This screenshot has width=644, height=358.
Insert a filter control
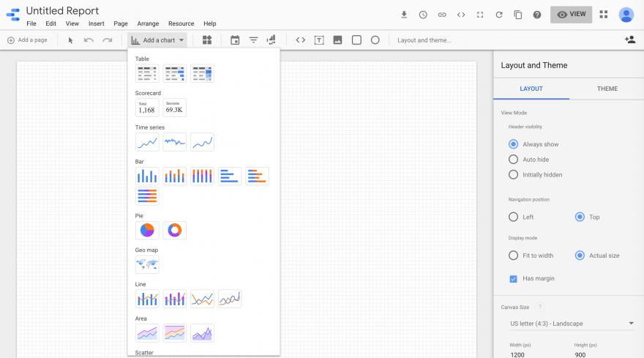click(253, 40)
